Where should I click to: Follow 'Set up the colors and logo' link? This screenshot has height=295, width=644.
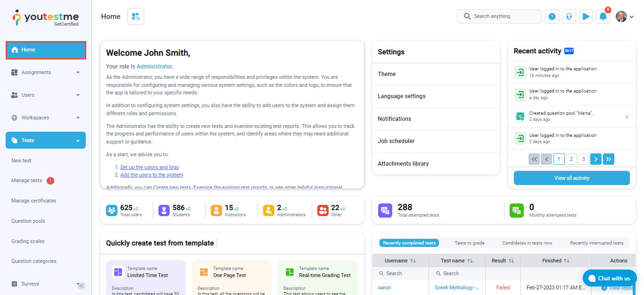pos(149,167)
